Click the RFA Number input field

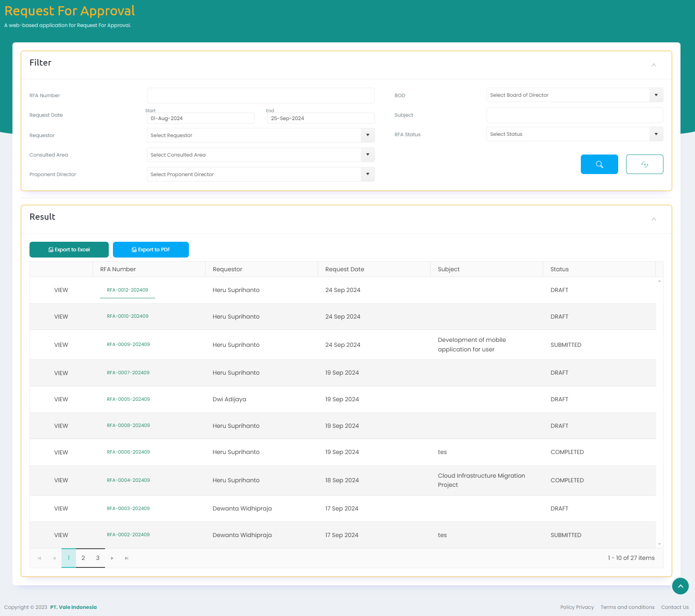pyautogui.click(x=260, y=96)
